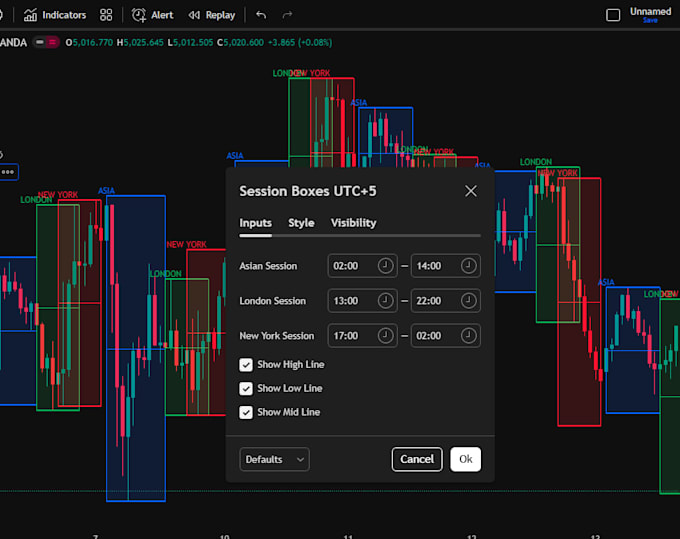Undo the last chart action

pyautogui.click(x=261, y=15)
